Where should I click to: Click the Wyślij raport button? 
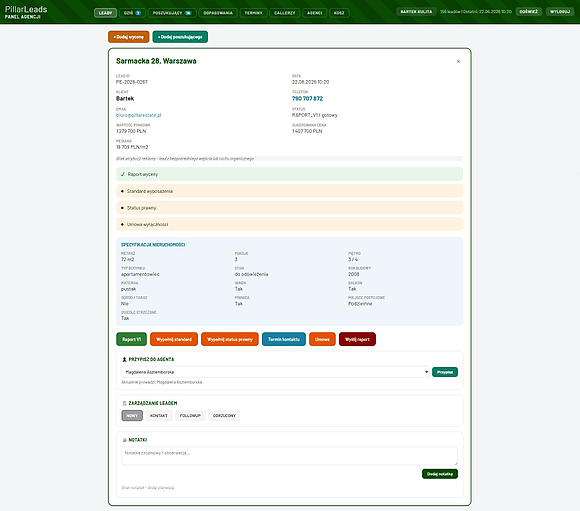pos(357,339)
